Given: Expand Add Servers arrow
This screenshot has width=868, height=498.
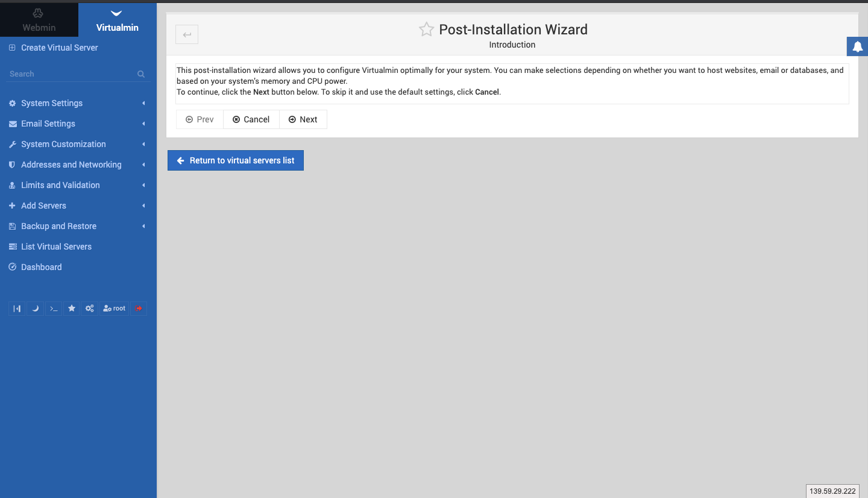Looking at the screenshot, I should tap(143, 206).
